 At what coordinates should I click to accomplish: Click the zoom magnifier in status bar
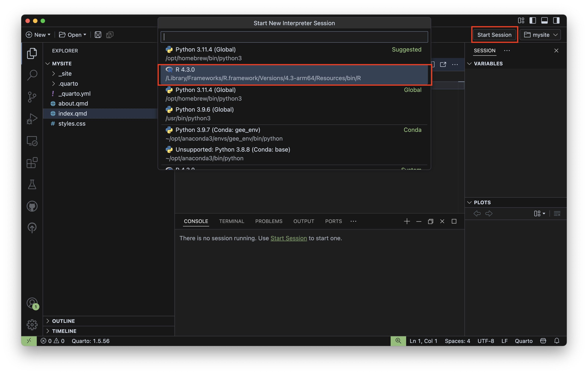pos(398,341)
